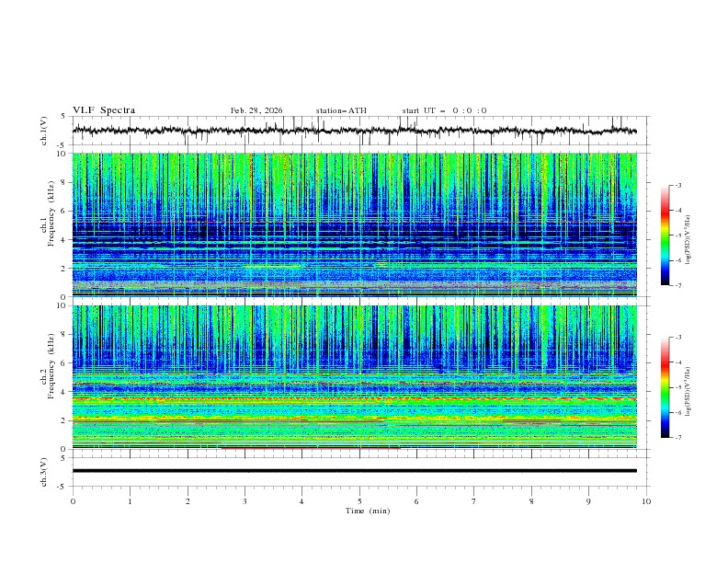Click the "start UT = 0 :0 :0" text

click(444, 110)
